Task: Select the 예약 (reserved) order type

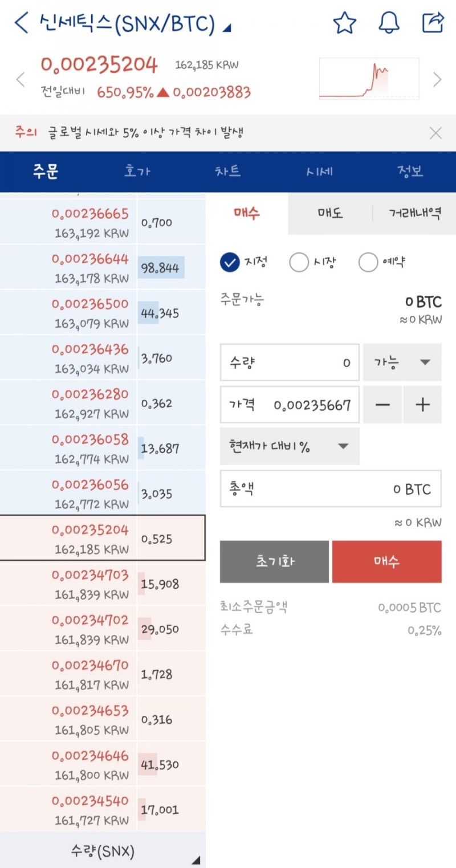Action: pos(368,262)
